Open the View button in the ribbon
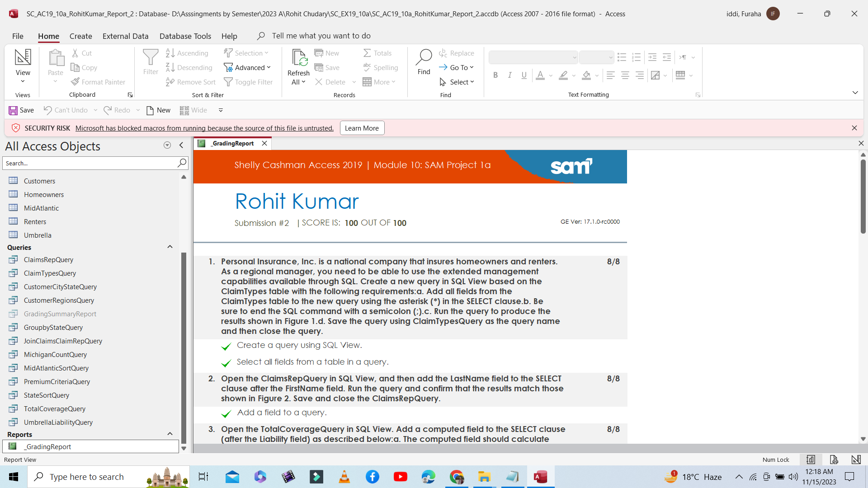 [x=23, y=66]
